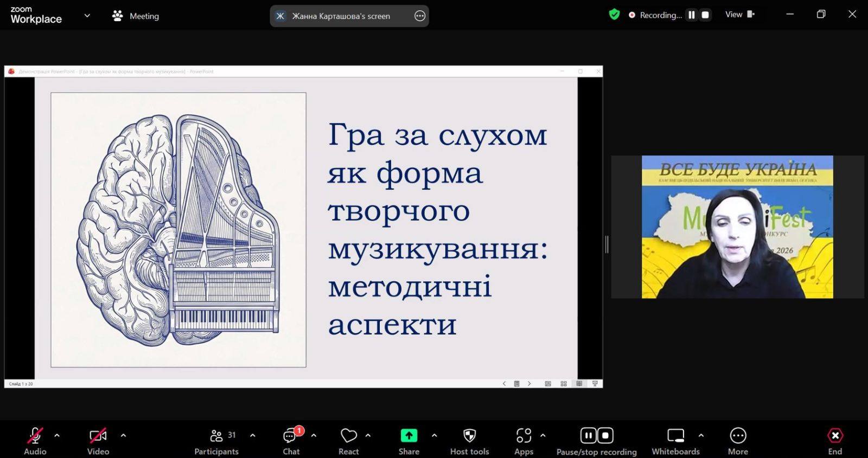Image resolution: width=868 pixels, height=458 pixels.
Task: Pause the recording in top bar
Action: point(692,15)
